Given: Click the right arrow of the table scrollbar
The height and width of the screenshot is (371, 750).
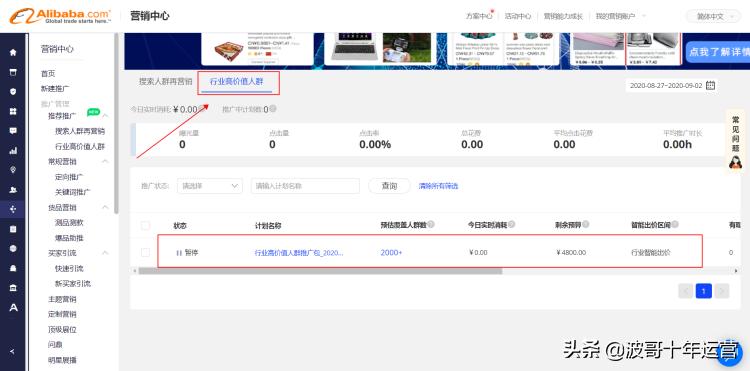Looking at the screenshot, I should pos(736,271).
